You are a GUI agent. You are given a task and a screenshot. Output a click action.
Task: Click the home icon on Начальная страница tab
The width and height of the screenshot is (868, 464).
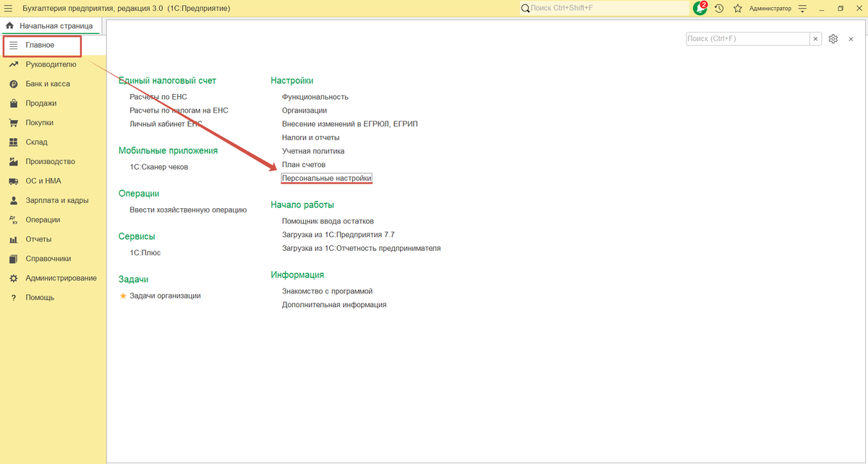coord(9,26)
